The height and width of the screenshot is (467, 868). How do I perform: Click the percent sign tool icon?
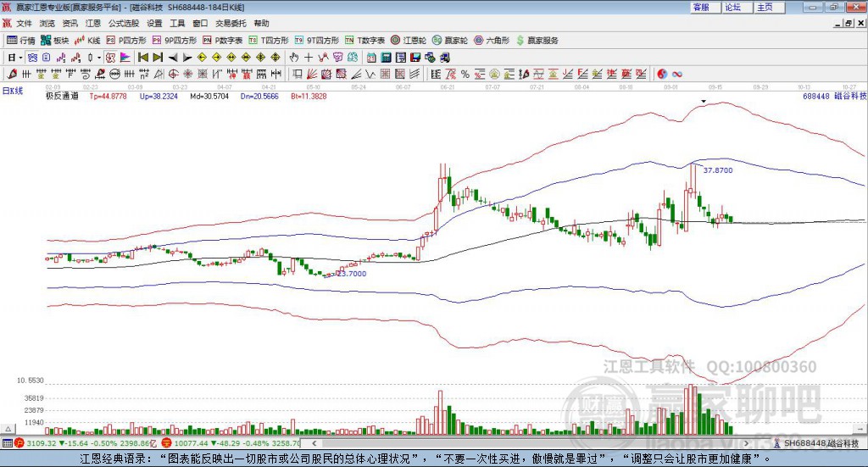tap(465, 74)
